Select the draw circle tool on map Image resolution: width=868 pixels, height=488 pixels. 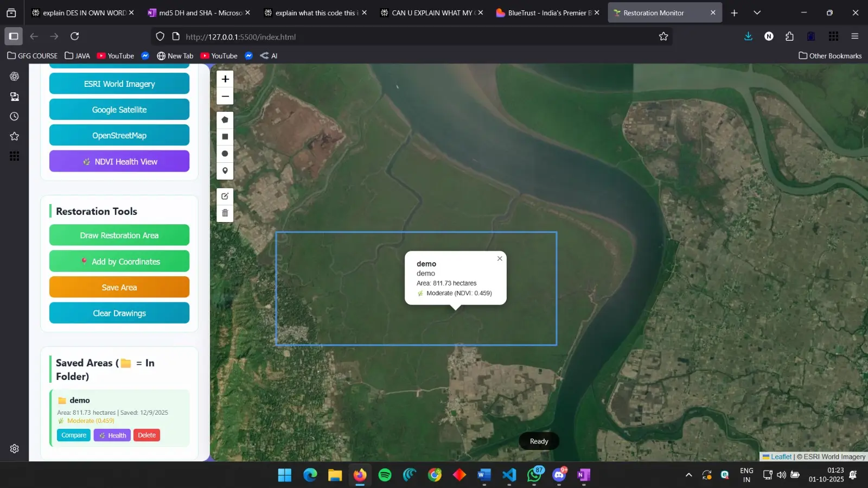[x=225, y=154]
